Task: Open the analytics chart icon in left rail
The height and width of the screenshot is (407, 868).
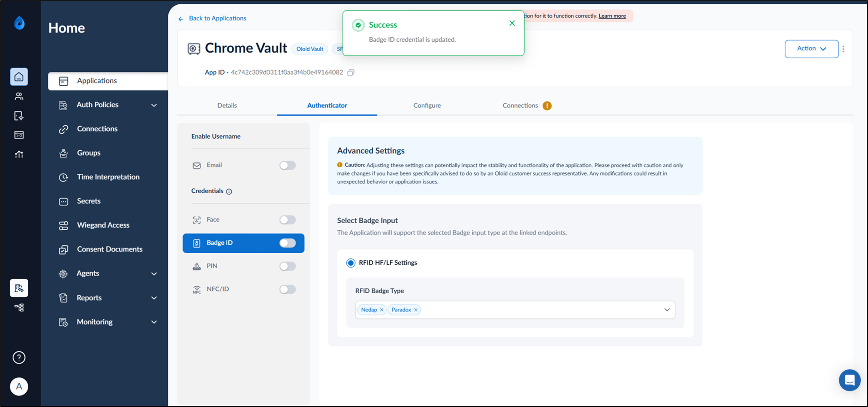Action: tap(19, 154)
